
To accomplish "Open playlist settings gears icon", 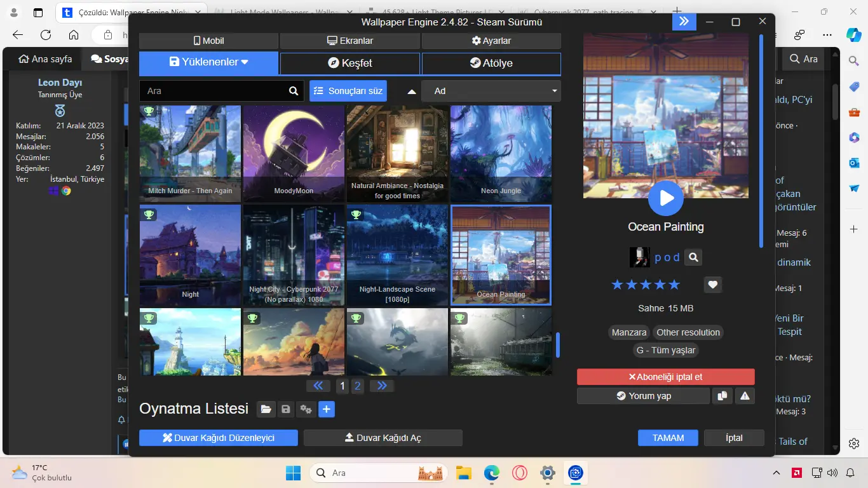I will pos(306,409).
